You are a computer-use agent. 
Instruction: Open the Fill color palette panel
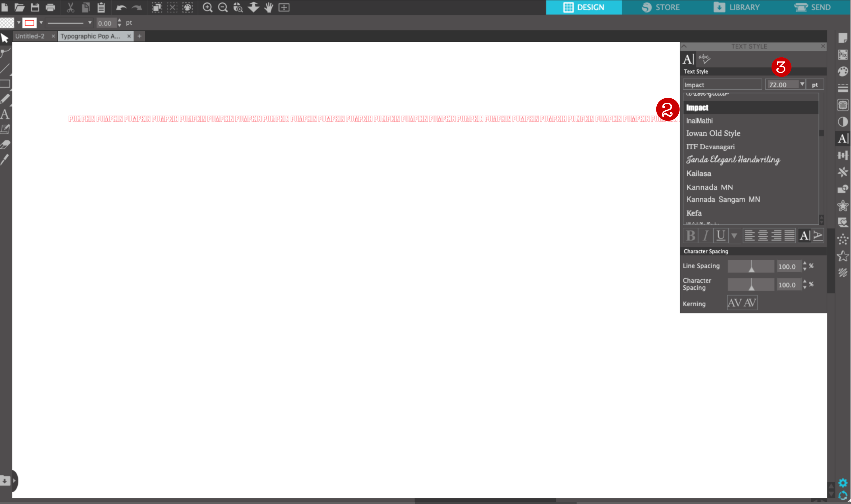843,71
